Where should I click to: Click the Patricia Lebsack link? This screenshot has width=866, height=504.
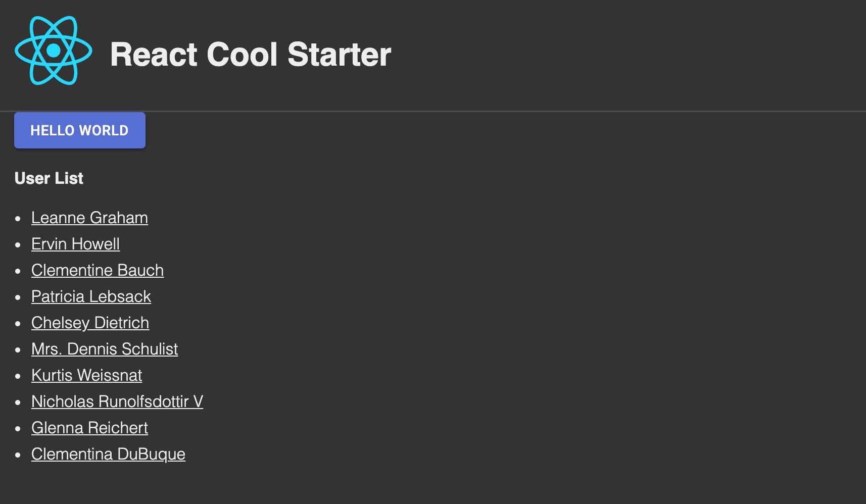tap(91, 297)
